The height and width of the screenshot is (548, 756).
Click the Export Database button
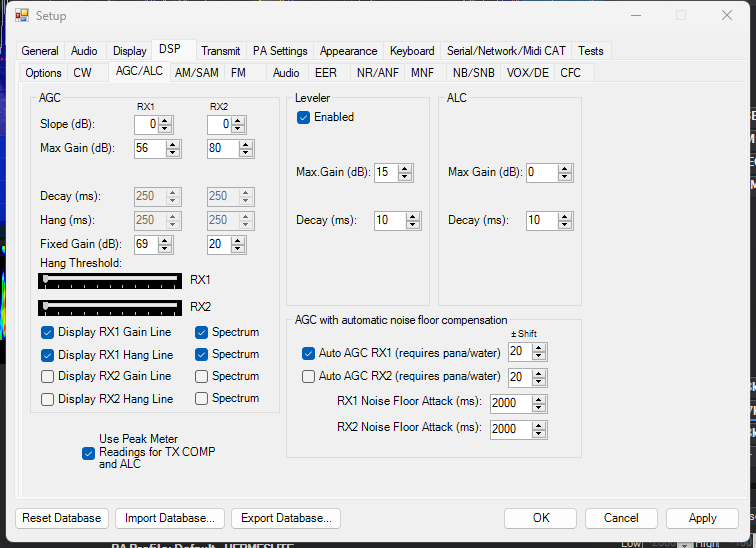pos(286,518)
